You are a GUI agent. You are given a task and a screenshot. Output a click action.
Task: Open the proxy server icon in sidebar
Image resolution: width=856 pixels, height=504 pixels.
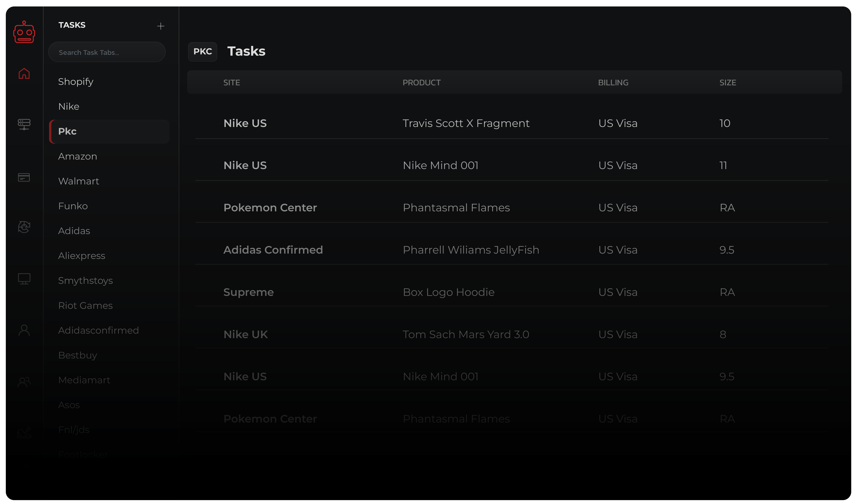24,124
